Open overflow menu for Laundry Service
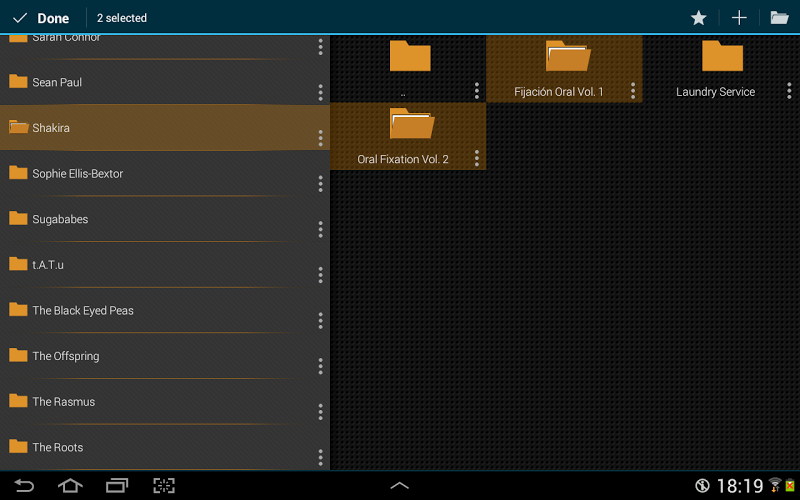This screenshot has width=800, height=500. pos(789,90)
